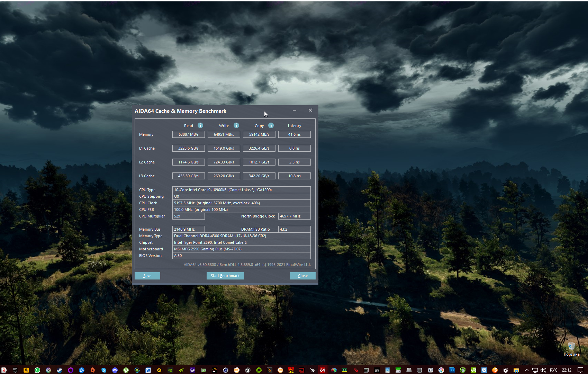Click Memory Type DDR4-4300 field
This screenshot has width=588, height=374.
click(x=242, y=236)
